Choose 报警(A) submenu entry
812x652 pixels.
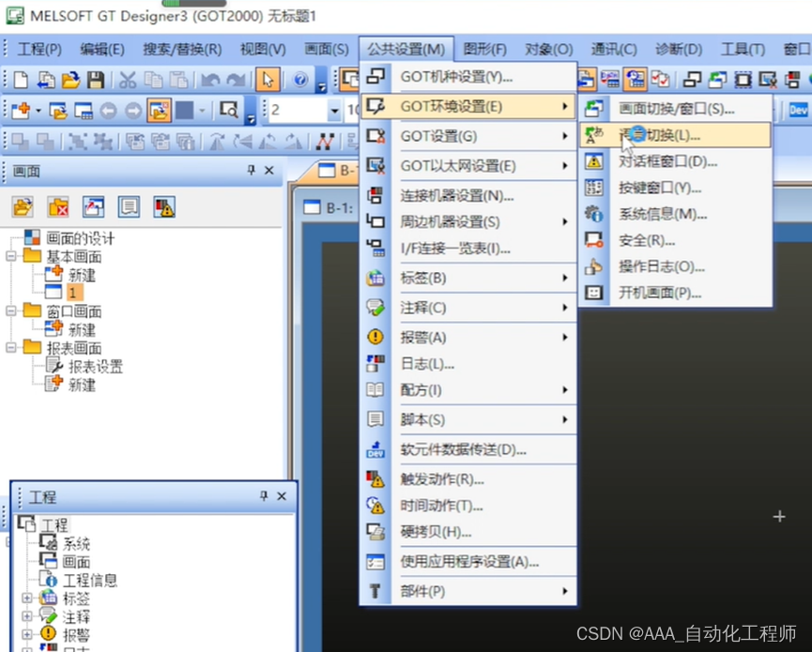pos(468,338)
